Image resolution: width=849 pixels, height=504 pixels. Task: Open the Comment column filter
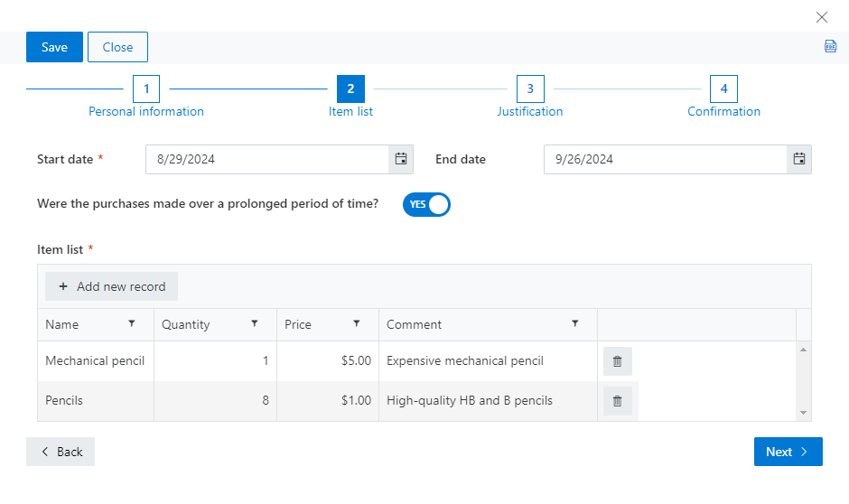pyautogui.click(x=575, y=323)
